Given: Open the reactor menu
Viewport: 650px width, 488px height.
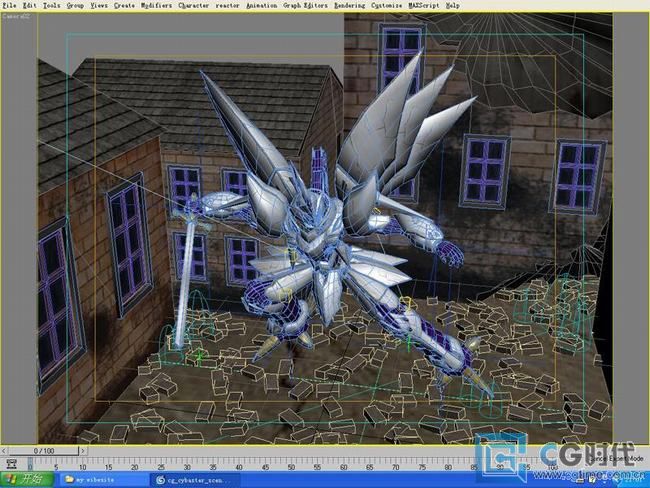Looking at the screenshot, I should coord(228,5).
